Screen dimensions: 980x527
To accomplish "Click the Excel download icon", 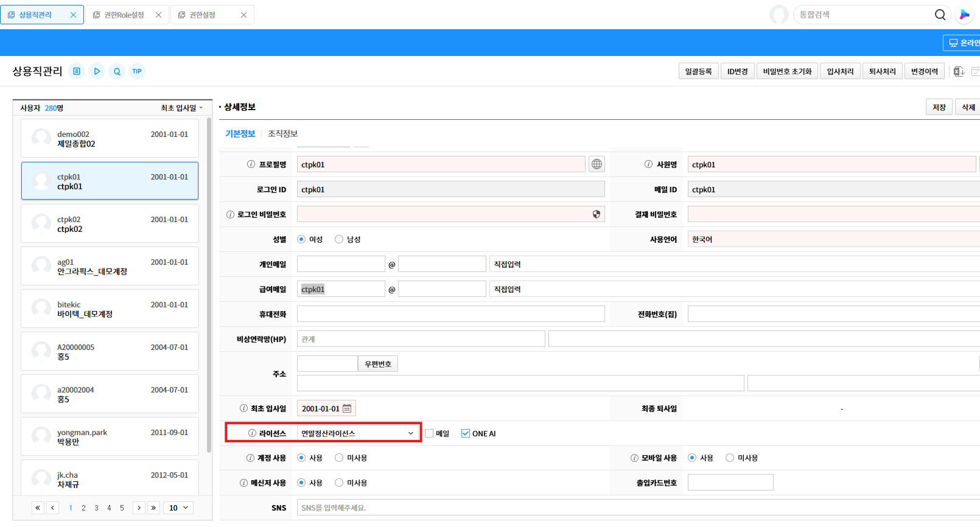I will coord(959,71).
